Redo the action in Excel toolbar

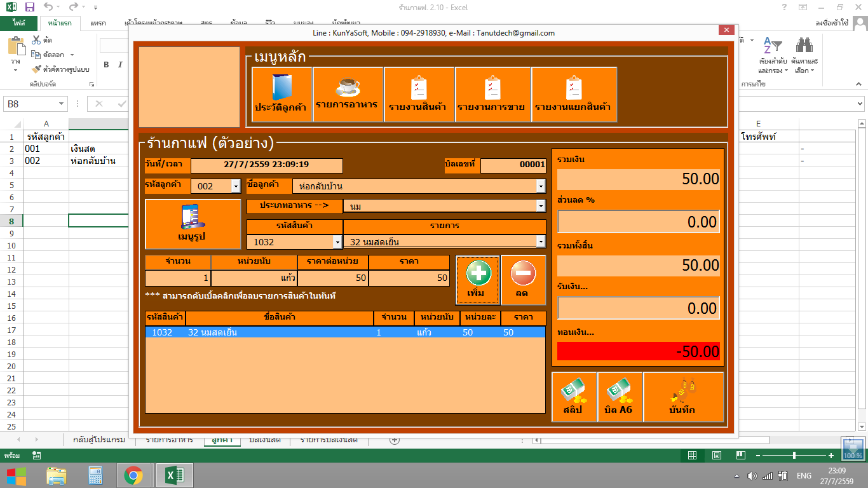pos(73,7)
